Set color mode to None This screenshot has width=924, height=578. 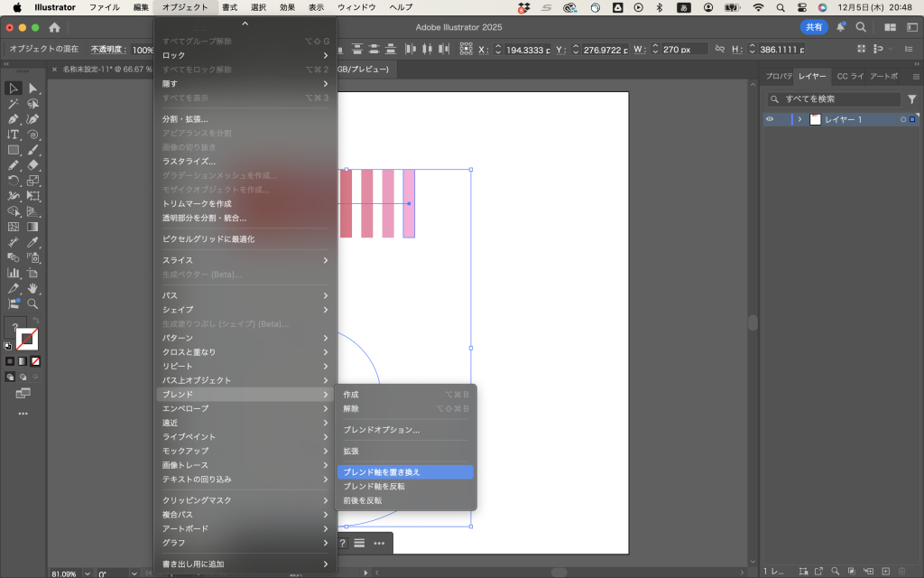click(35, 361)
